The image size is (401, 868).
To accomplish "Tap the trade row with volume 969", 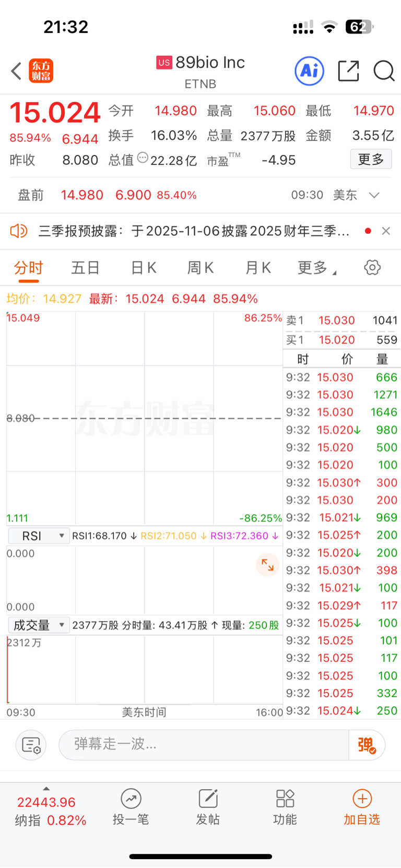I will 342,518.
